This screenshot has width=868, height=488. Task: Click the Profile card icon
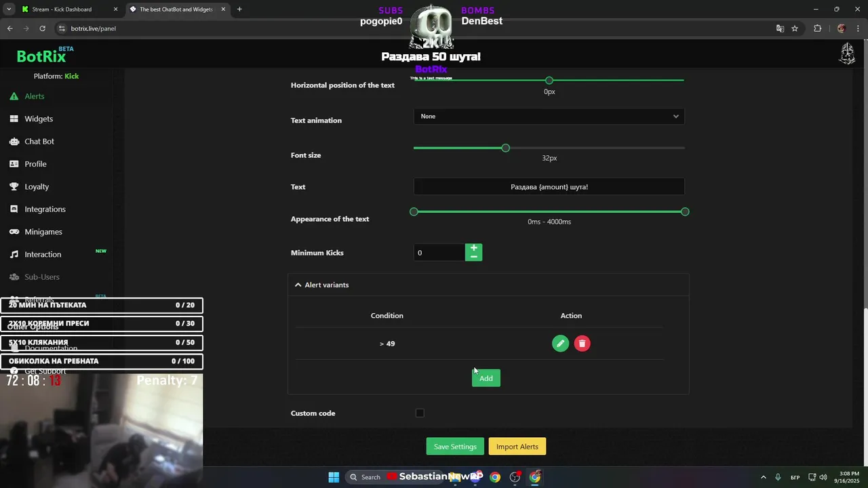click(14, 164)
